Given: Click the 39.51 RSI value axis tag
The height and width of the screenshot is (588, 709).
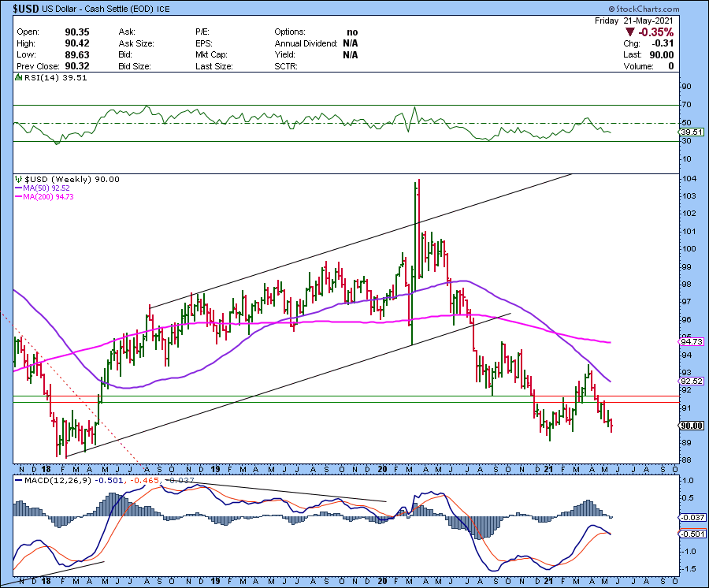Looking at the screenshot, I should coord(690,132).
